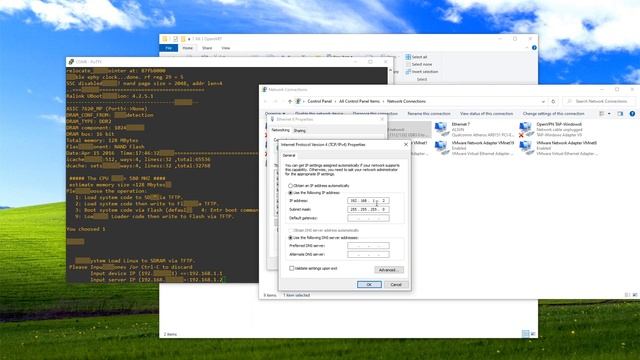Select VMware Network Adapter VMnet19 icon

441,147
